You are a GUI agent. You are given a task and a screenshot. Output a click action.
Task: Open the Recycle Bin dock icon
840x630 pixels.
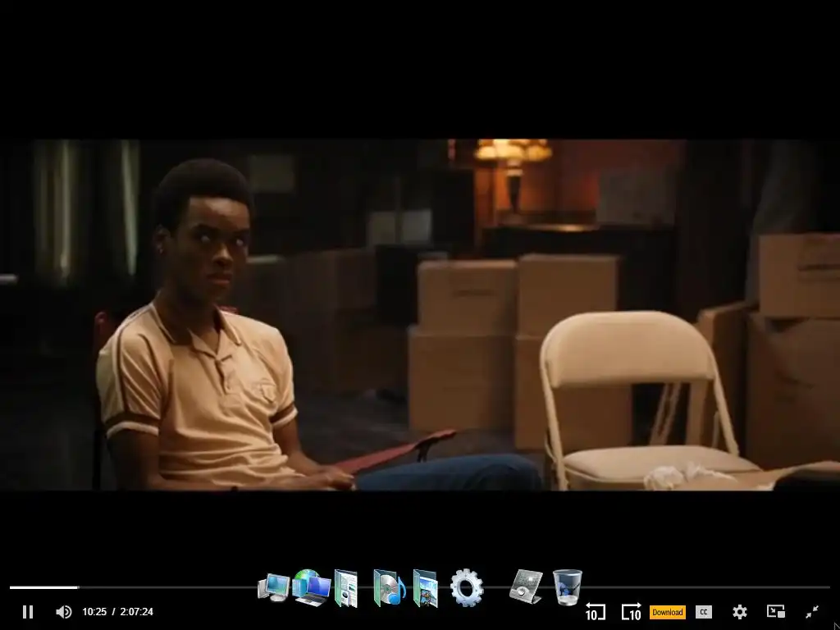pos(568,587)
